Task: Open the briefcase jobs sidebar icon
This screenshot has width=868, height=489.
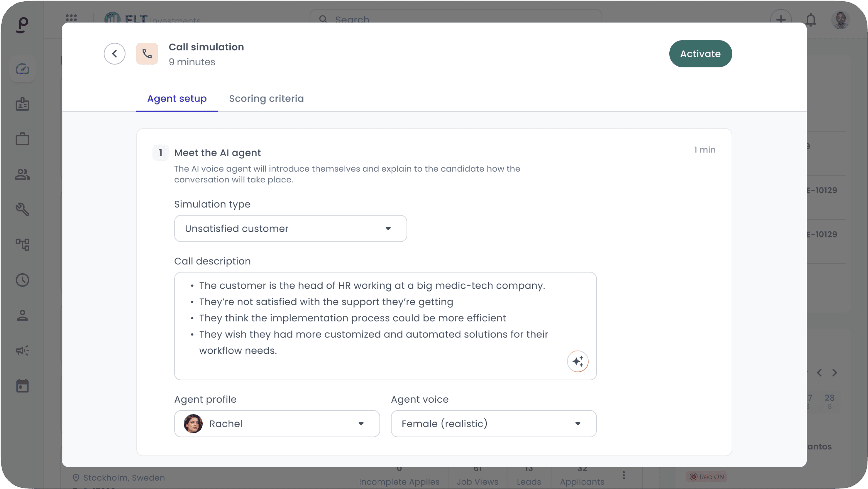Action: tap(23, 139)
